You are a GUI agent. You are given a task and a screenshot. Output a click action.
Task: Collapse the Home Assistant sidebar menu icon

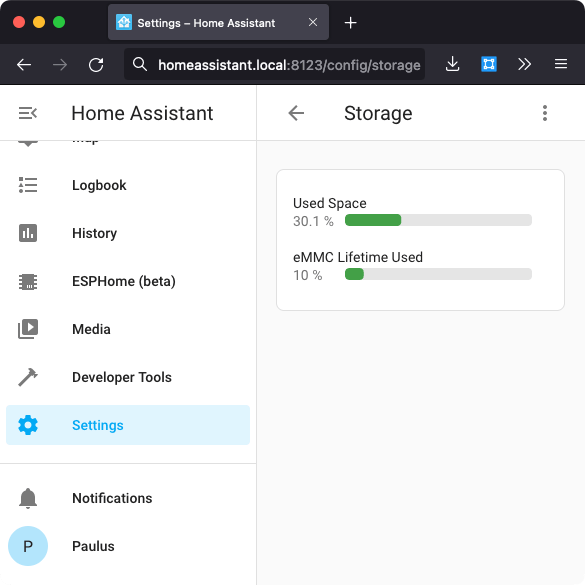[28, 113]
